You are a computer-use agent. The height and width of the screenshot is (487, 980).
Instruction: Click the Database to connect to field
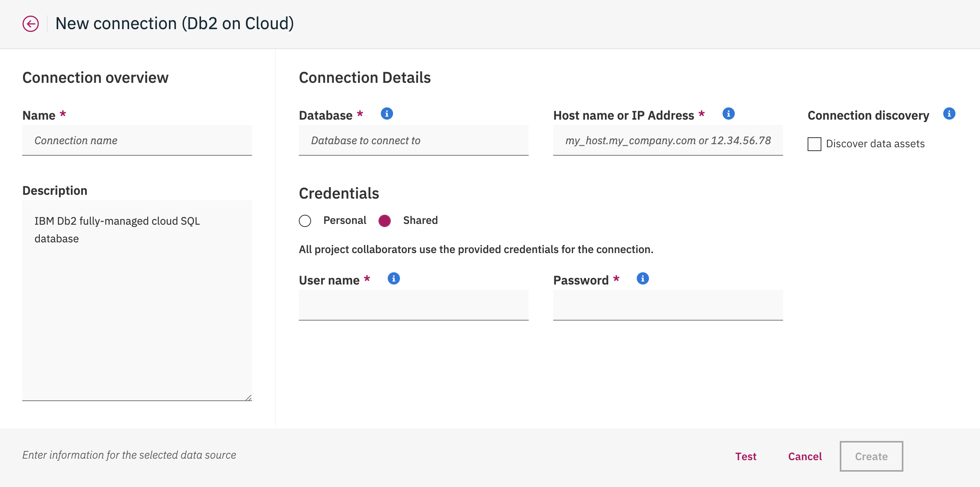(x=413, y=140)
